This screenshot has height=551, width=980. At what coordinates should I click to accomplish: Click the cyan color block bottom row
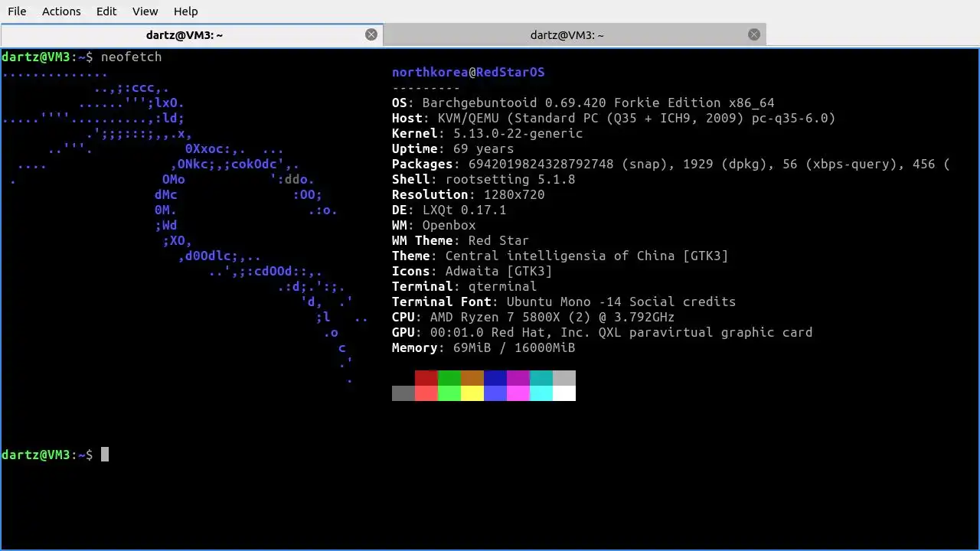click(x=541, y=393)
